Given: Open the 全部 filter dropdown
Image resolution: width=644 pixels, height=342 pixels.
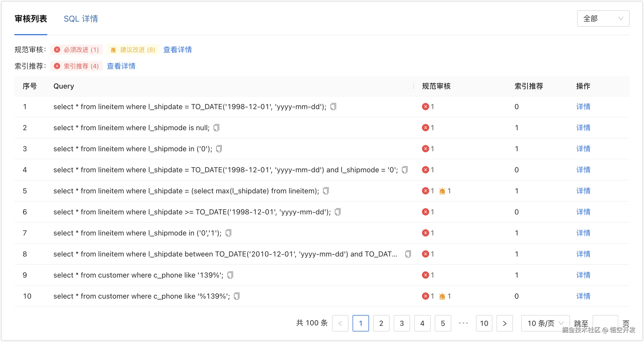Looking at the screenshot, I should point(603,18).
